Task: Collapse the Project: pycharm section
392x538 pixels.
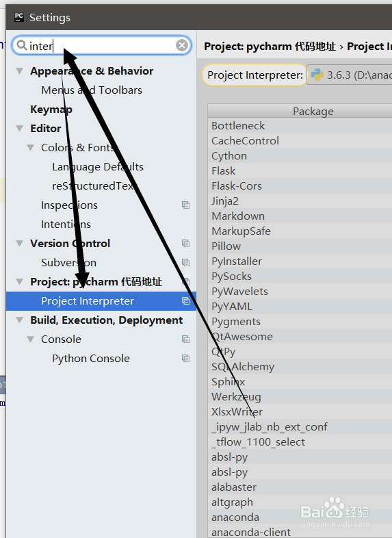Action: (x=20, y=282)
